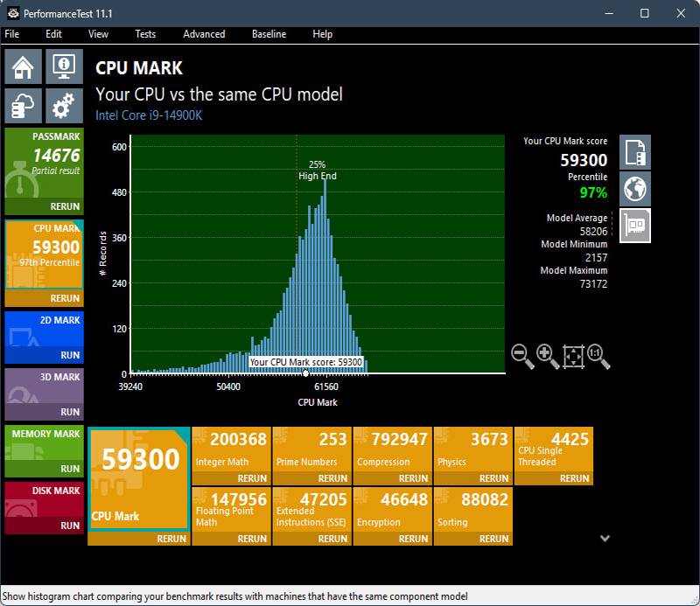Click the score marker on the chart axis

305,373
